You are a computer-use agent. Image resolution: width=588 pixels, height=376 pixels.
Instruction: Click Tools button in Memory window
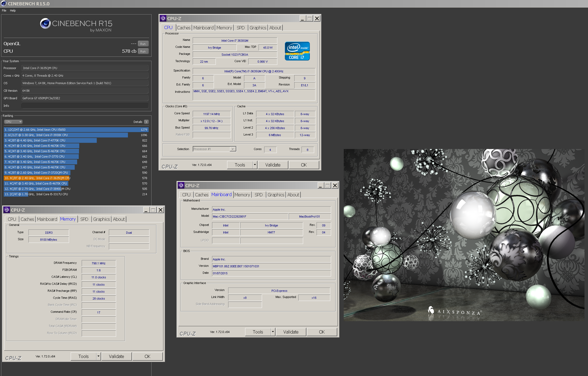tap(83, 356)
